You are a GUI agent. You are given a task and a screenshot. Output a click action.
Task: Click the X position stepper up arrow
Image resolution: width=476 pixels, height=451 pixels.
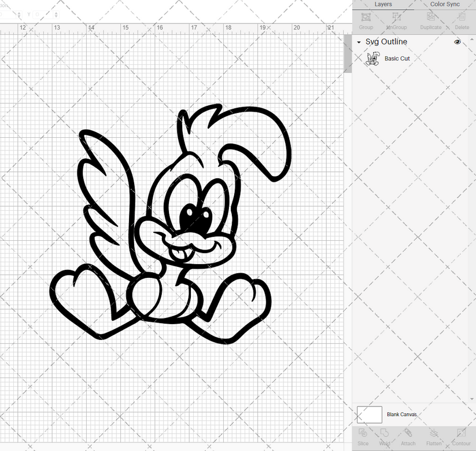19,13
